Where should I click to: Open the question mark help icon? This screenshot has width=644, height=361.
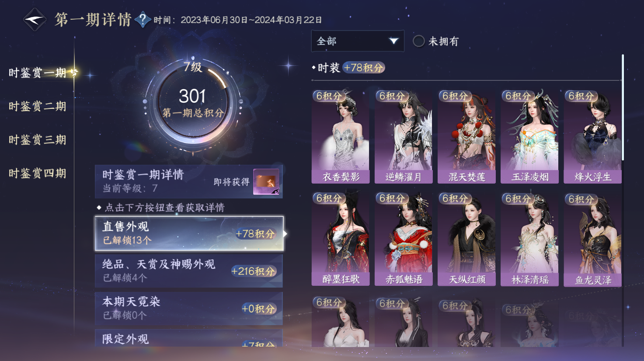pos(143,20)
